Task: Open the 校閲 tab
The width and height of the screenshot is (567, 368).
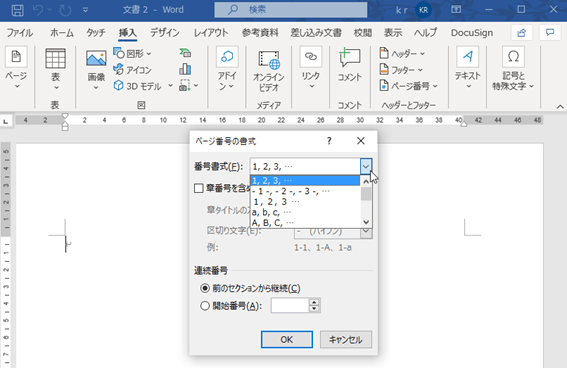Action: 363,33
